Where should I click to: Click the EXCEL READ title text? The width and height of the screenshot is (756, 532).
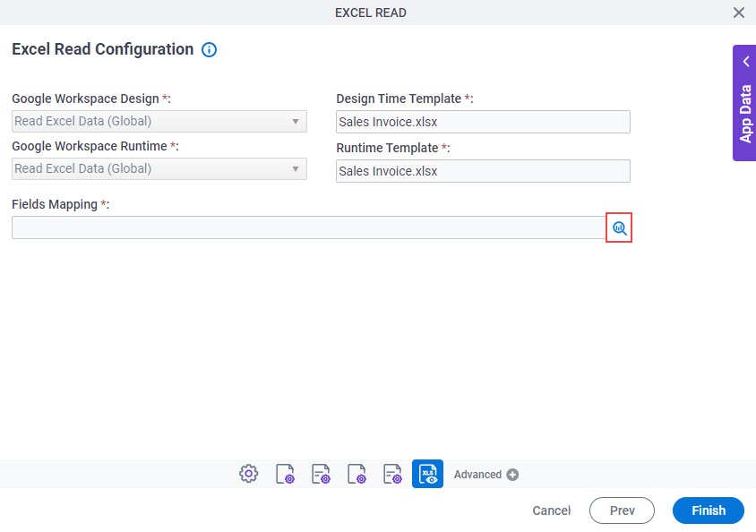point(371,13)
